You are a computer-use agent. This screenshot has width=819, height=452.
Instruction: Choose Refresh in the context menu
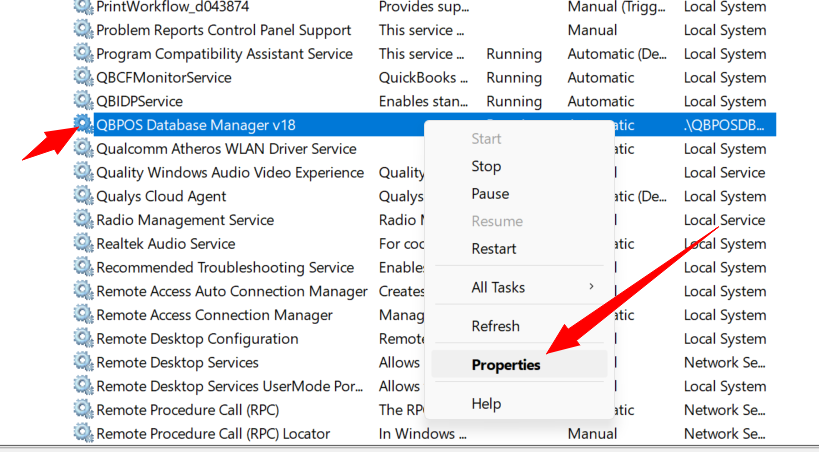495,326
